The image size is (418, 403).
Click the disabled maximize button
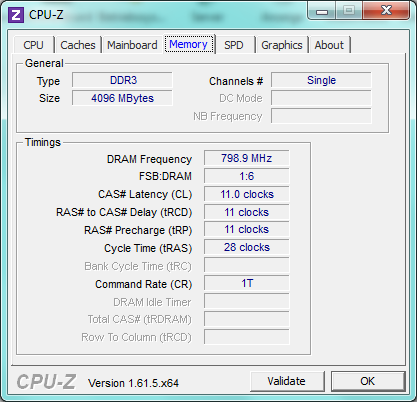(349, 10)
